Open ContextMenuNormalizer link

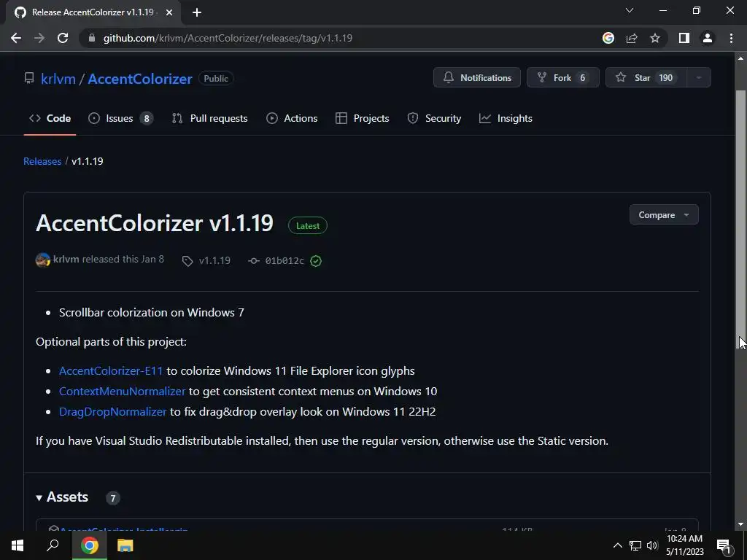pos(122,392)
